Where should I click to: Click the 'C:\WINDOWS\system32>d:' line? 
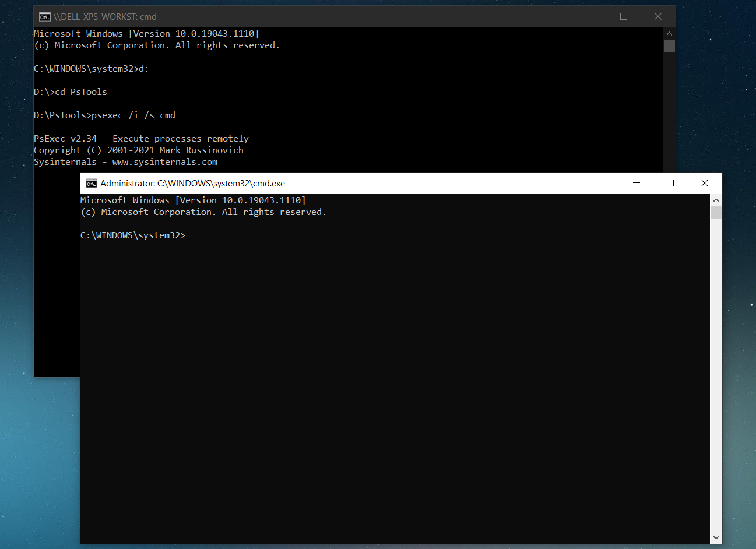92,69
